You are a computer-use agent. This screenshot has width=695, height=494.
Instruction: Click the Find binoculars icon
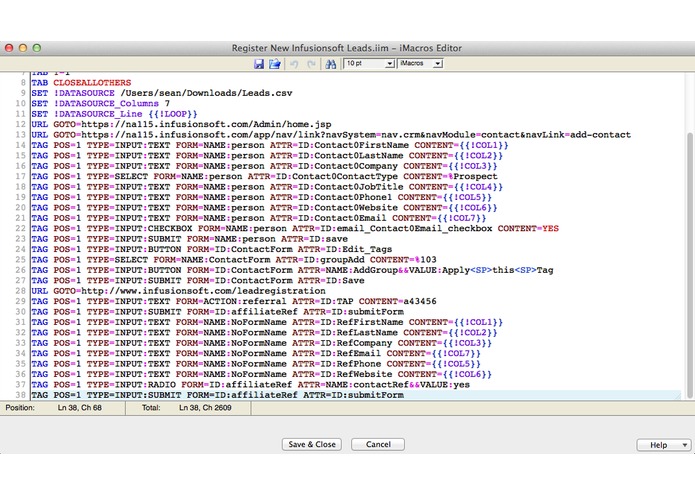pos(330,64)
